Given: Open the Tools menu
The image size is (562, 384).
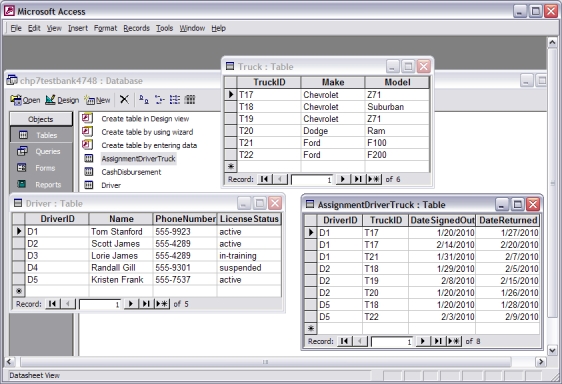Looking at the screenshot, I should point(164,28).
